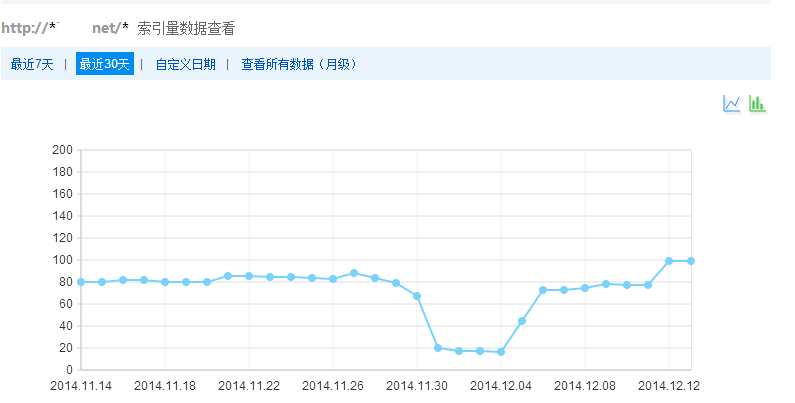Screen dimensions: 795x403
Task: Click data point above 2014.11.26 label
Action: coord(333,279)
